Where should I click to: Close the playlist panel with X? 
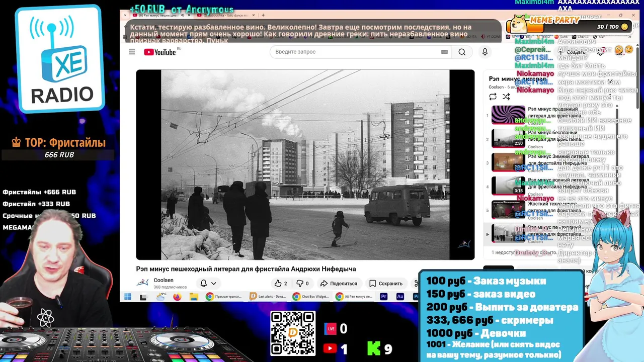click(610, 81)
